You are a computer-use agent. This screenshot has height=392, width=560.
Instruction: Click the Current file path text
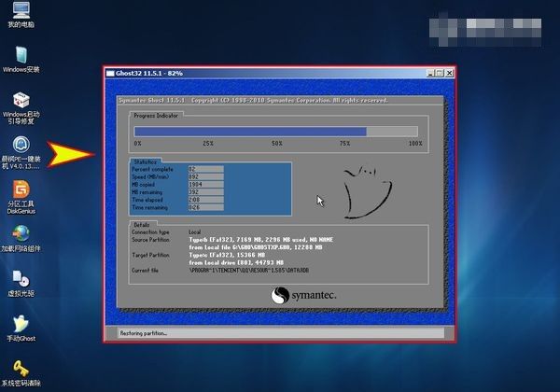coord(249,271)
